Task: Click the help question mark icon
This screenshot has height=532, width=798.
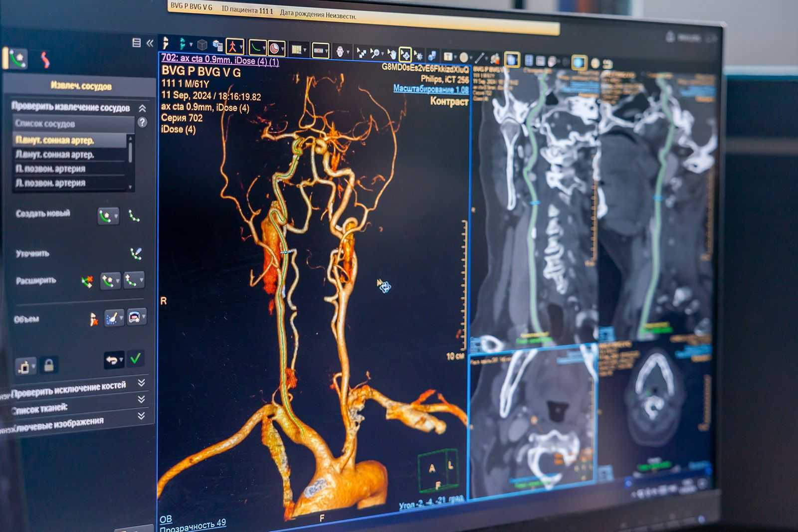Action: (142, 122)
